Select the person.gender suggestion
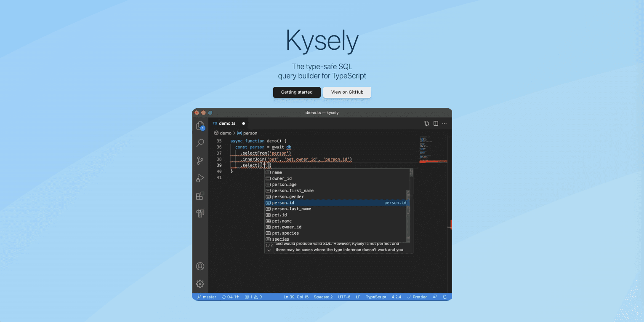The height and width of the screenshot is (322, 644). click(x=337, y=197)
